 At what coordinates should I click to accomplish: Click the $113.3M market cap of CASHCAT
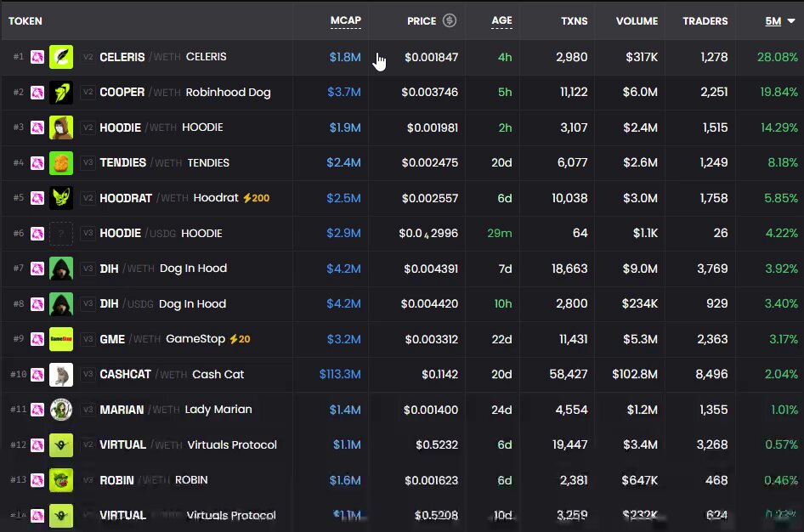click(340, 375)
